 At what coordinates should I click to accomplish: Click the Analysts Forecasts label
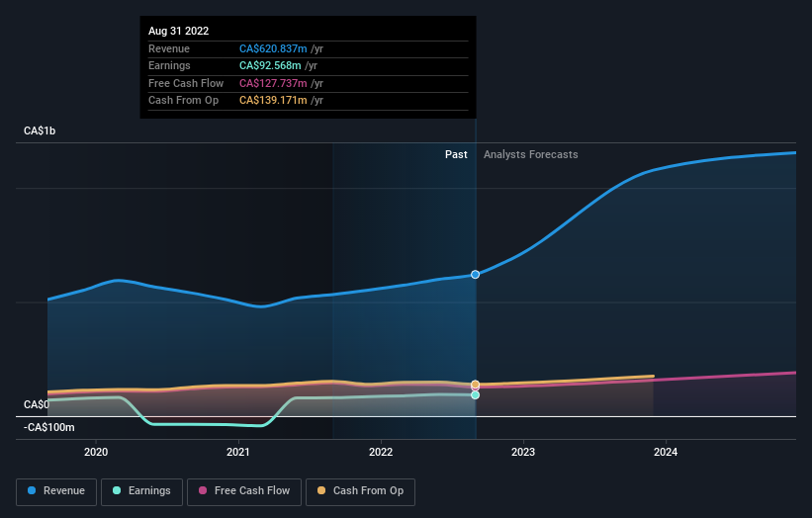click(531, 154)
